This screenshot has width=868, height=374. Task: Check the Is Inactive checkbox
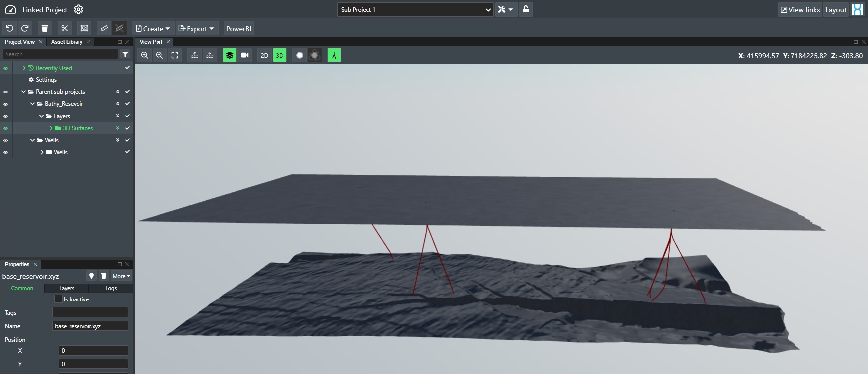point(58,299)
